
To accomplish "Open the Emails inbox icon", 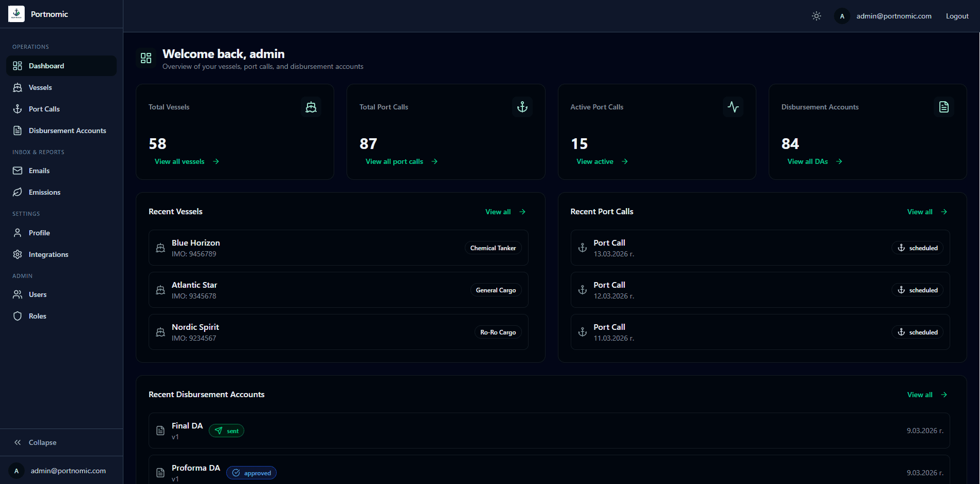I will 17,171.
